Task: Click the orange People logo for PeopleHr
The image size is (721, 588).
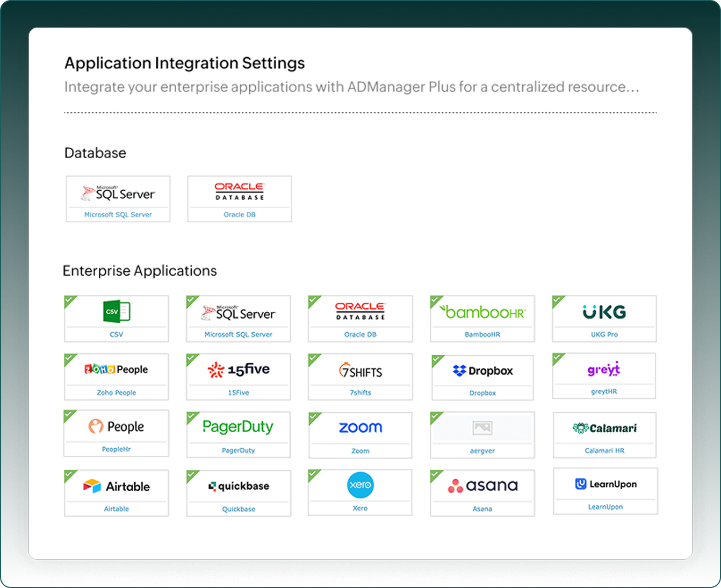Action: pyautogui.click(x=116, y=426)
